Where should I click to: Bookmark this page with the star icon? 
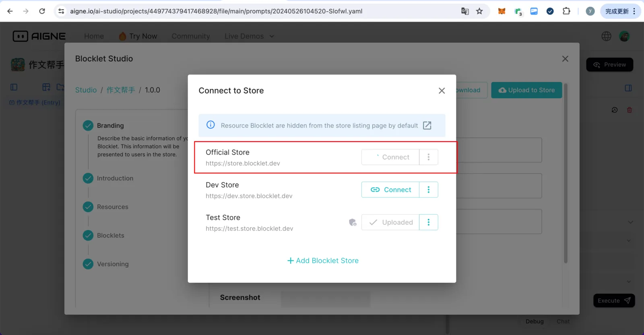(x=479, y=11)
